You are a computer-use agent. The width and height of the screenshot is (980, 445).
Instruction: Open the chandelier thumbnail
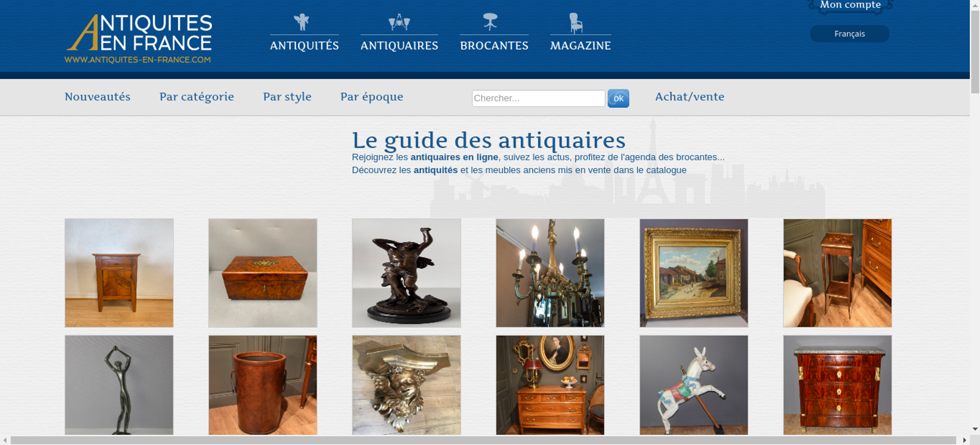550,273
